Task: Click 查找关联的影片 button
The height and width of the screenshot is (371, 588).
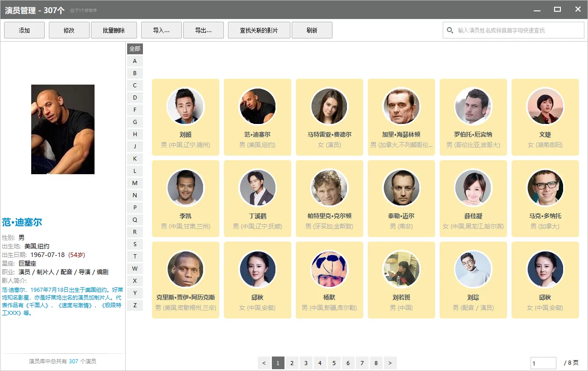Action: (x=259, y=30)
